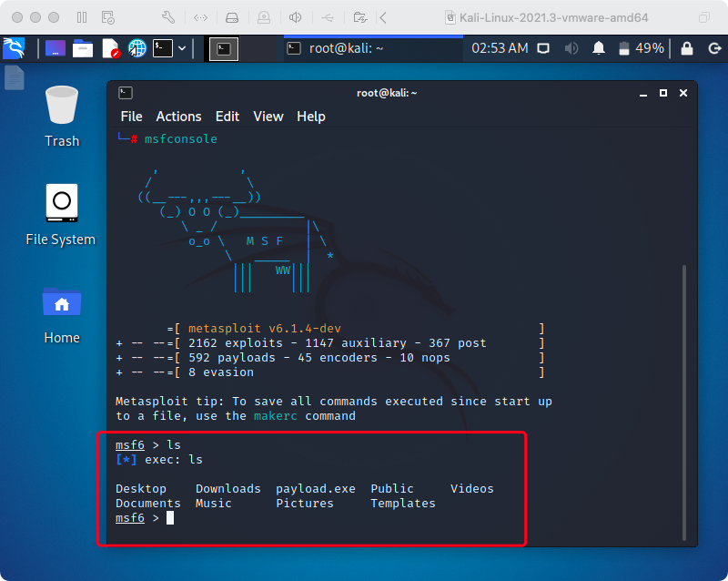Click the Pictures entry in ls output
Image resolution: width=728 pixels, height=581 pixels.
305,504
